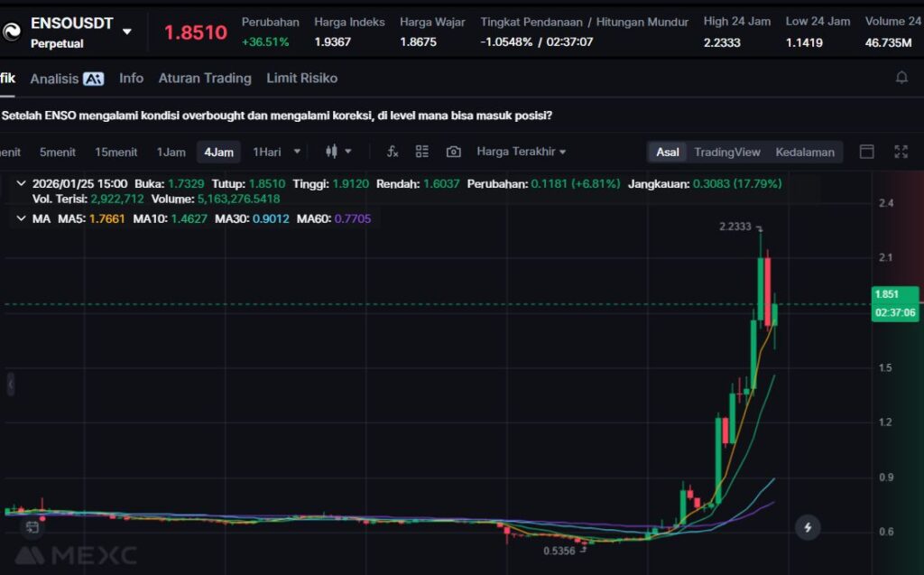Select the candlestick chart type icon
924x575 pixels.
click(331, 152)
